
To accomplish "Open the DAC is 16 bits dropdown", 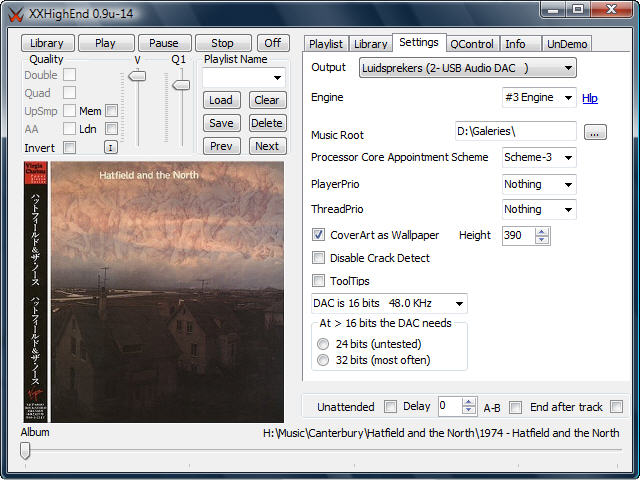I will click(x=389, y=303).
